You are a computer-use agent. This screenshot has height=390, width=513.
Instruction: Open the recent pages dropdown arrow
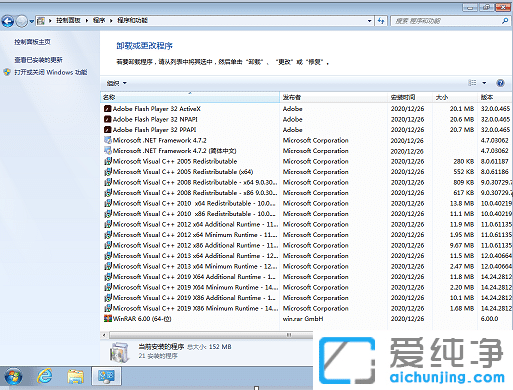(31, 21)
